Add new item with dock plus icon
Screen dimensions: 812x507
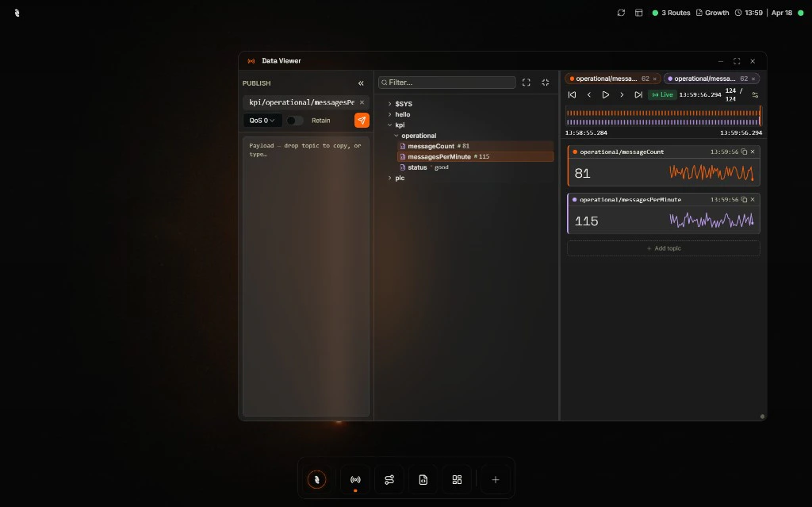(495, 479)
